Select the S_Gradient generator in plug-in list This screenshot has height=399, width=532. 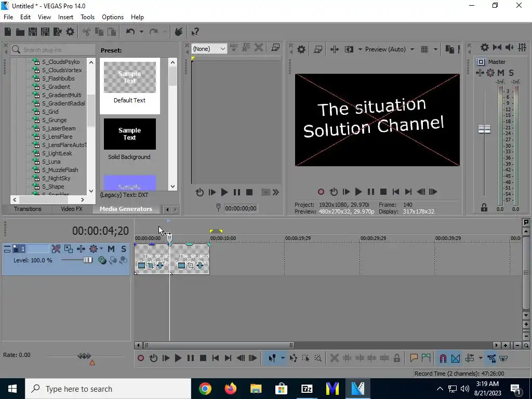click(56, 87)
